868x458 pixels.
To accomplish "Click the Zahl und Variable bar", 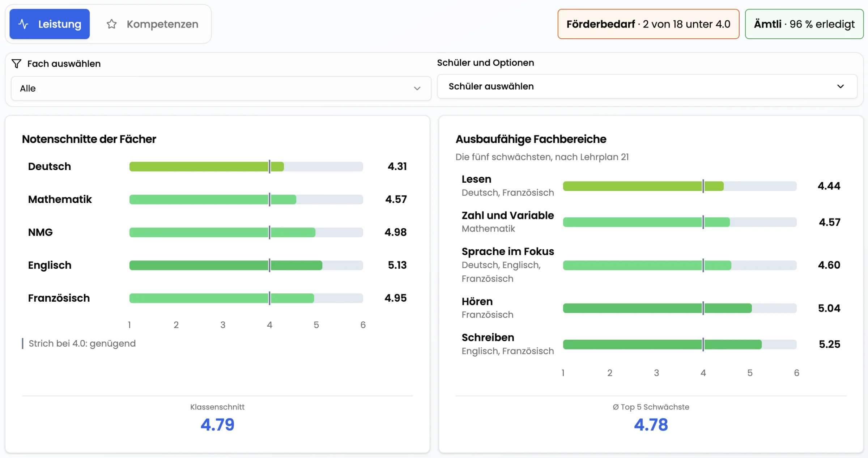I will tap(680, 222).
